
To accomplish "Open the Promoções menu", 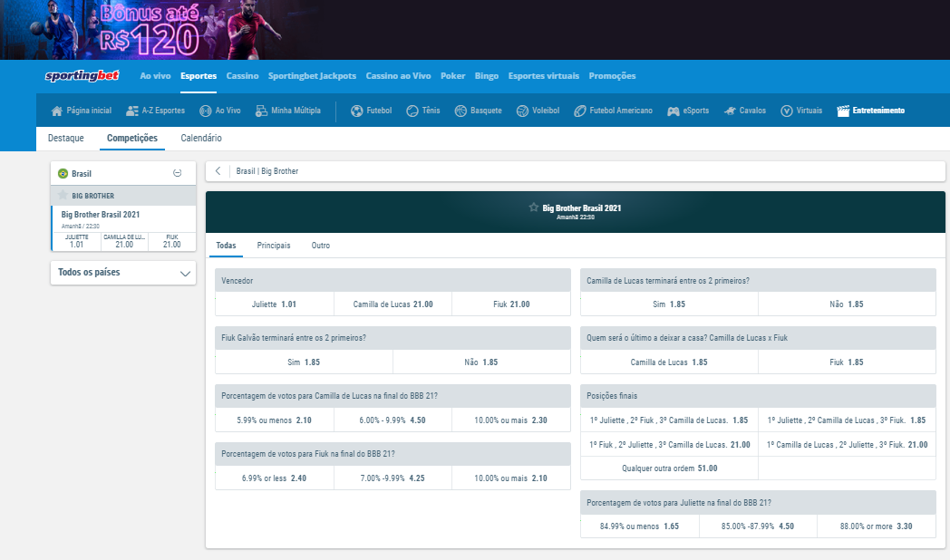I will point(612,76).
